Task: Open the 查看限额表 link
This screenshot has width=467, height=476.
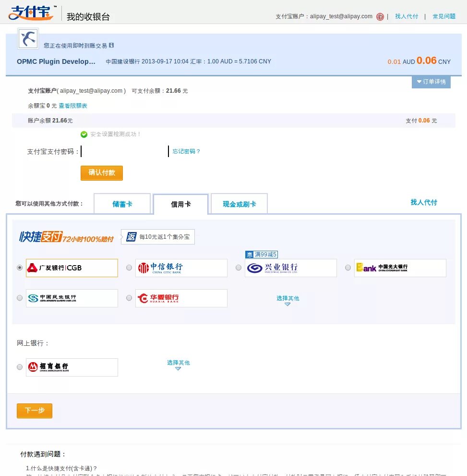Action: [x=73, y=106]
